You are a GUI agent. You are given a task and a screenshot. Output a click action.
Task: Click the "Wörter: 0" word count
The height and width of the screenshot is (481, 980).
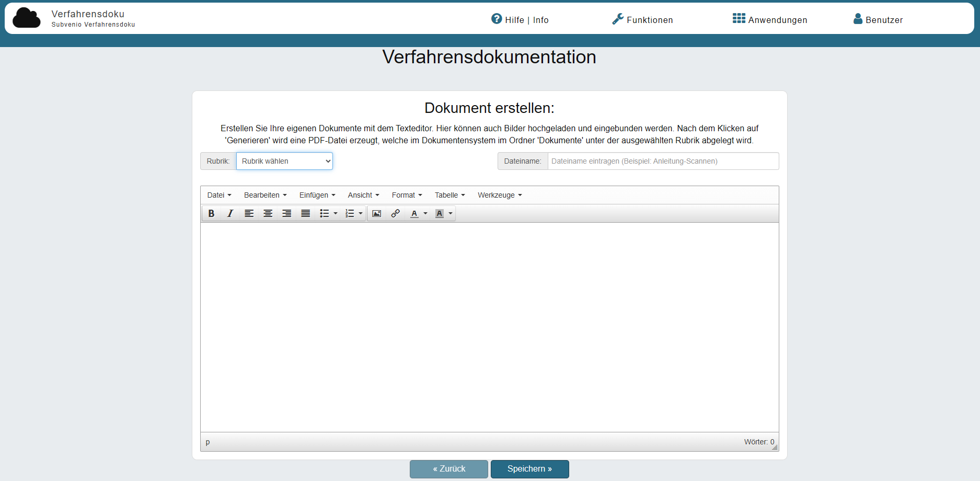click(x=759, y=442)
